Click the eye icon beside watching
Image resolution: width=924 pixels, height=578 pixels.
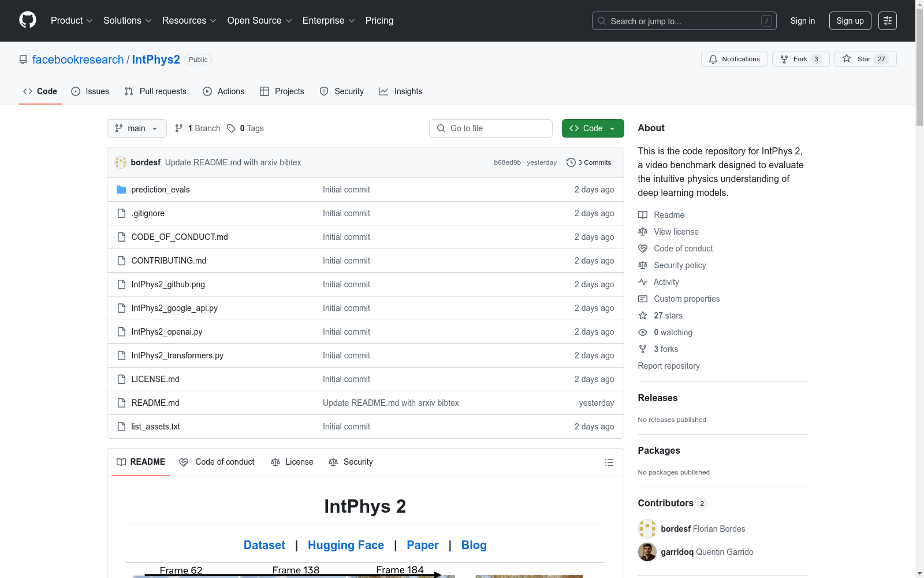coord(643,332)
